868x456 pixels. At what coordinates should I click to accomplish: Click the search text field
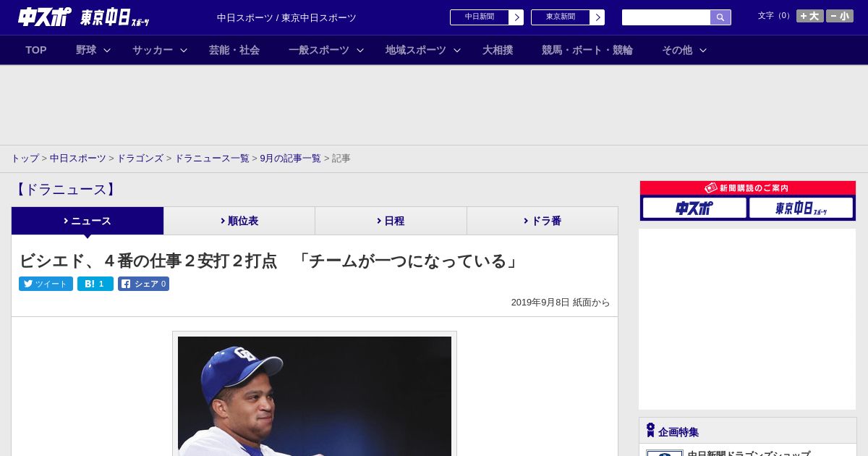pos(666,17)
